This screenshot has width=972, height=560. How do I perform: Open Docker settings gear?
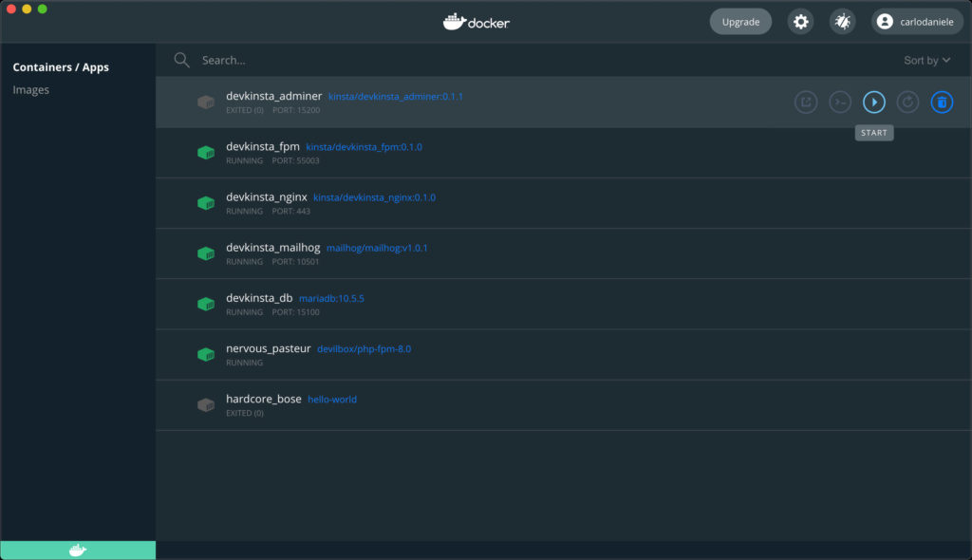click(801, 22)
